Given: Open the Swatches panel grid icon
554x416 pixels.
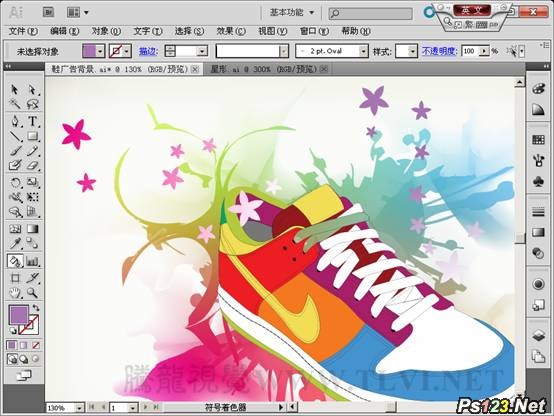Looking at the screenshot, I should click(x=538, y=140).
